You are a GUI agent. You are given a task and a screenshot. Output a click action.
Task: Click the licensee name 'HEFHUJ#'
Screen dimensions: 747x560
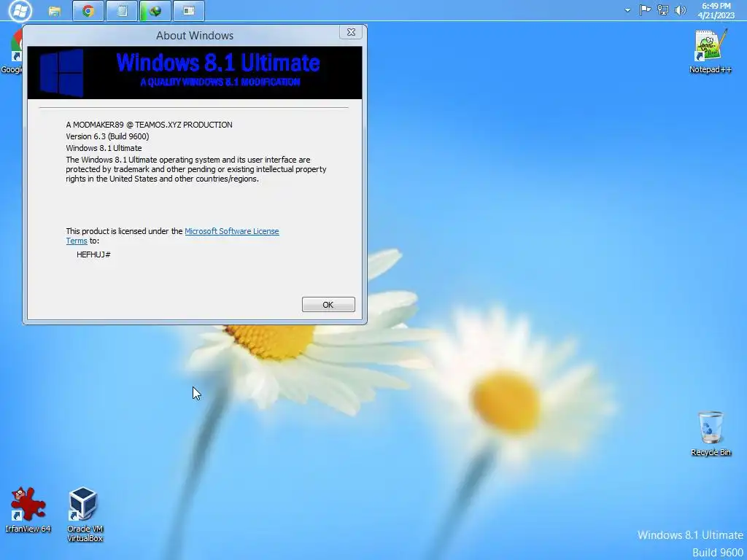pos(93,254)
